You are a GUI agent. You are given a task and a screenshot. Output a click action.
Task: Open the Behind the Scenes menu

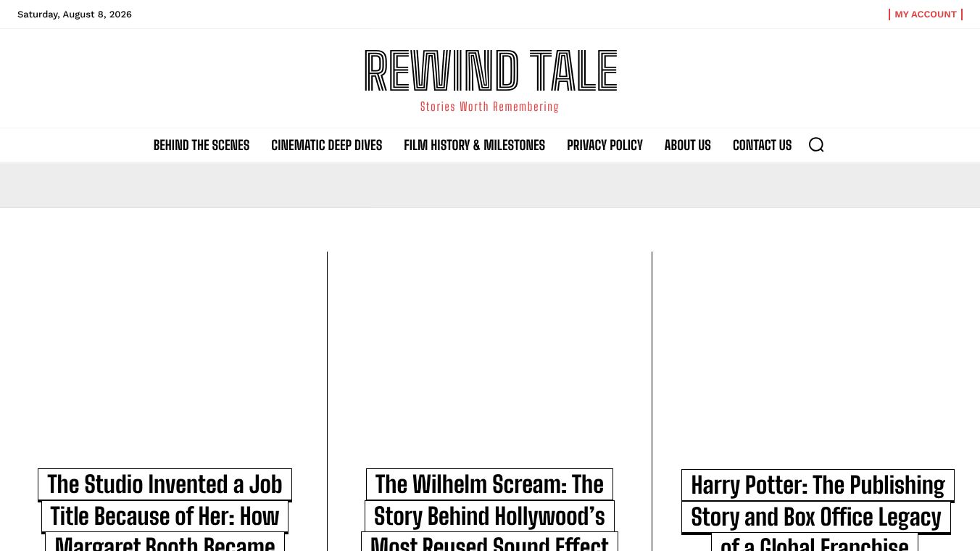coord(202,145)
